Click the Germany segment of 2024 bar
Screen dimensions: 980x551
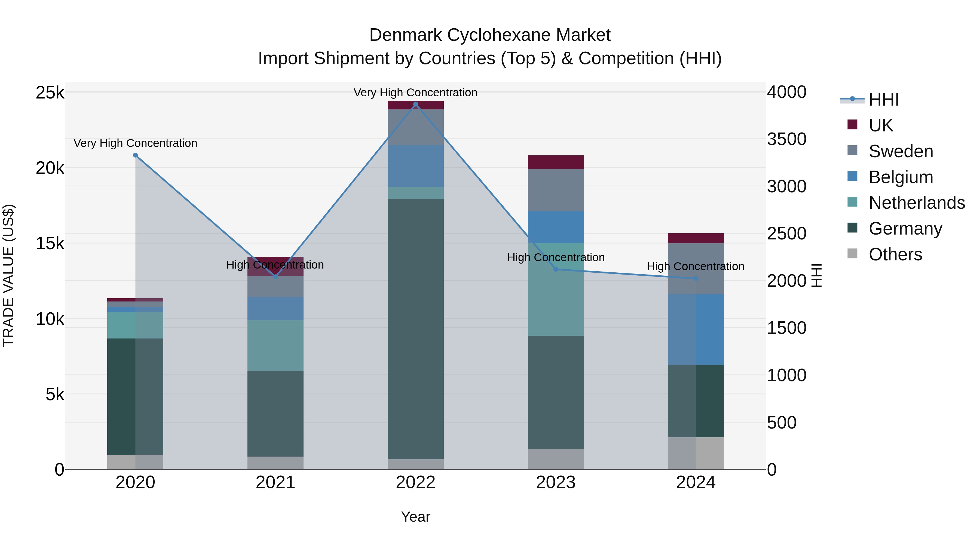coord(696,401)
